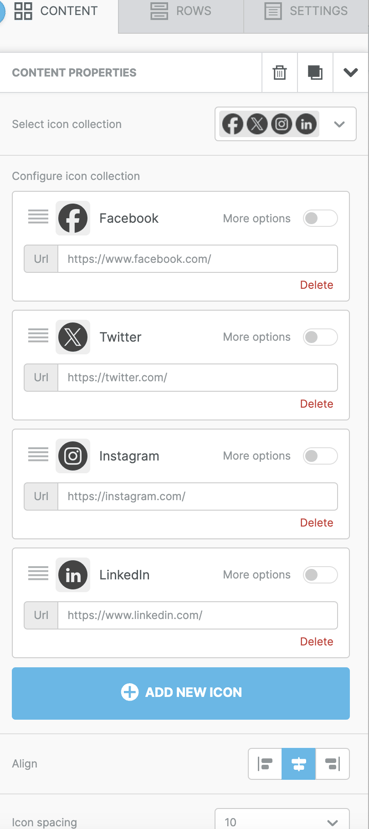
Task: Collapse the Content Properties panel
Action: click(x=350, y=72)
